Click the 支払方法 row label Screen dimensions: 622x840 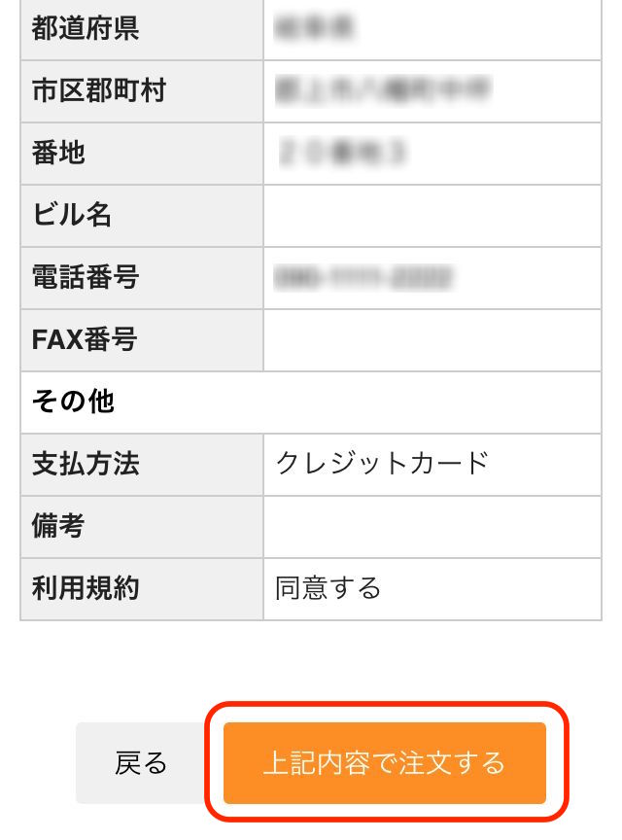pos(86,464)
